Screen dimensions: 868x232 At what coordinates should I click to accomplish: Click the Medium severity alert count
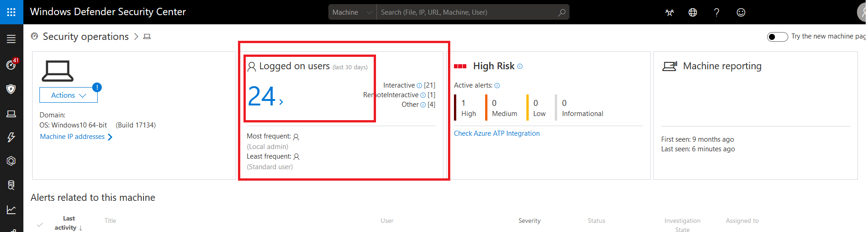tap(494, 103)
